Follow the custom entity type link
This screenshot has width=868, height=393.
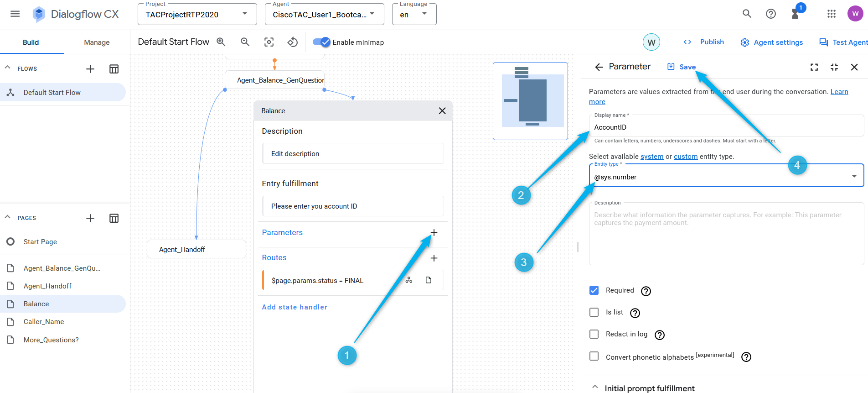[x=686, y=157]
